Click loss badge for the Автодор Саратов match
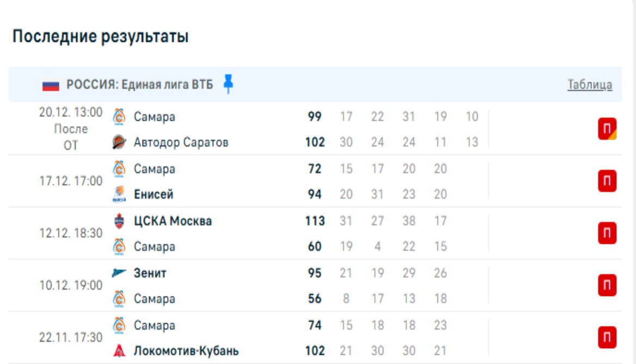Screen dimensions: 636x364 coord(607,129)
